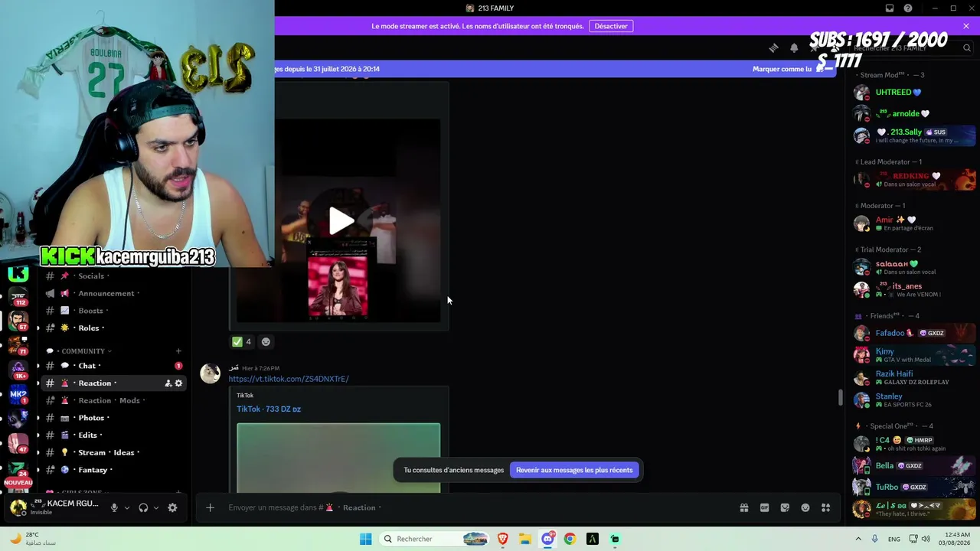
Task: Click the search magnifier in the 213 FAMILY search box
Action: pos(967,48)
